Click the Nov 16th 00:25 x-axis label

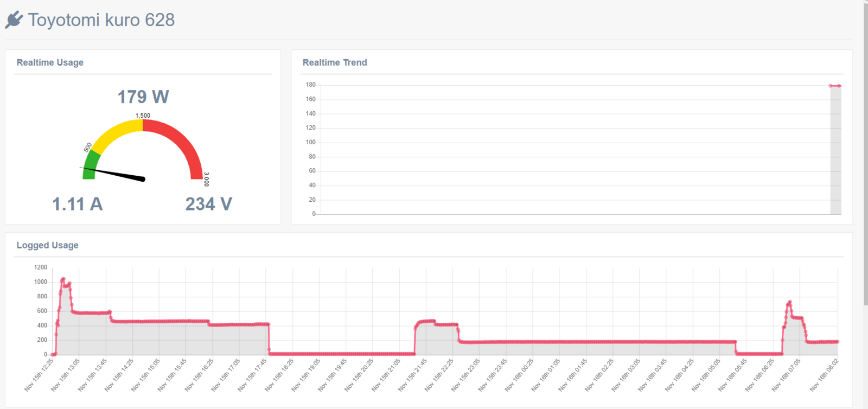[x=520, y=375]
